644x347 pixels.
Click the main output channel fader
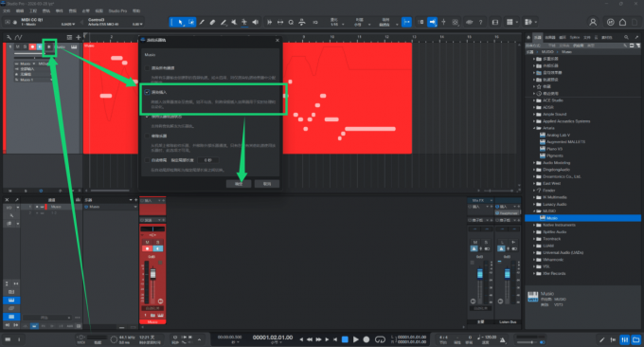pos(480,273)
